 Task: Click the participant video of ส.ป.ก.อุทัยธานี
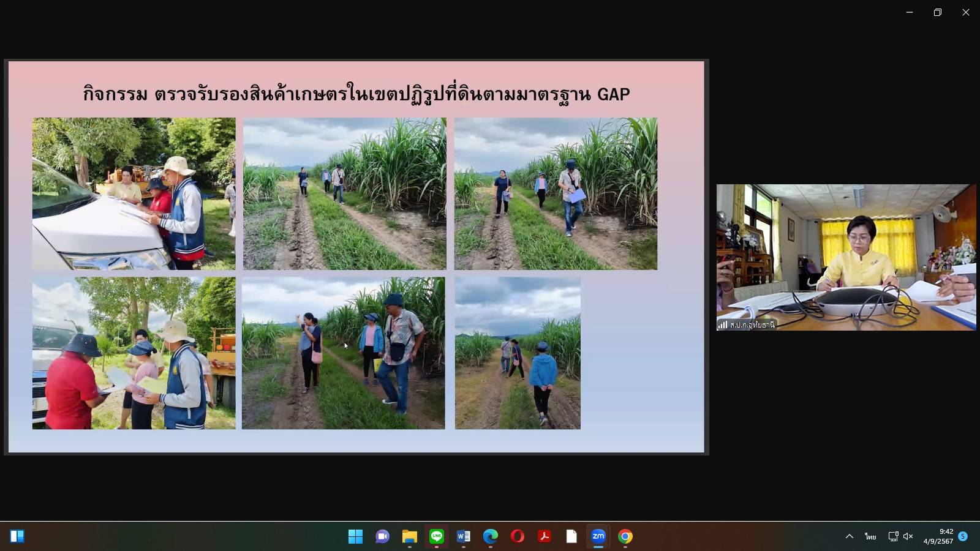pos(846,257)
